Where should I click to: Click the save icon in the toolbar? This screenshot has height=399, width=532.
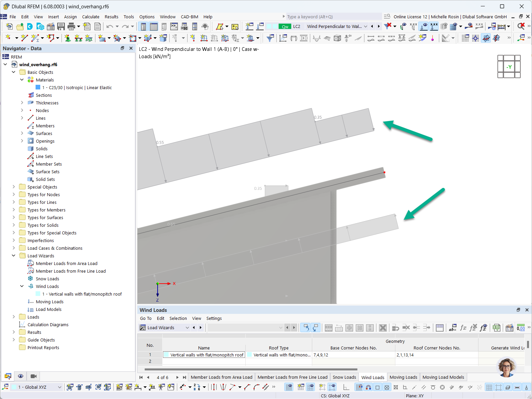[61, 27]
